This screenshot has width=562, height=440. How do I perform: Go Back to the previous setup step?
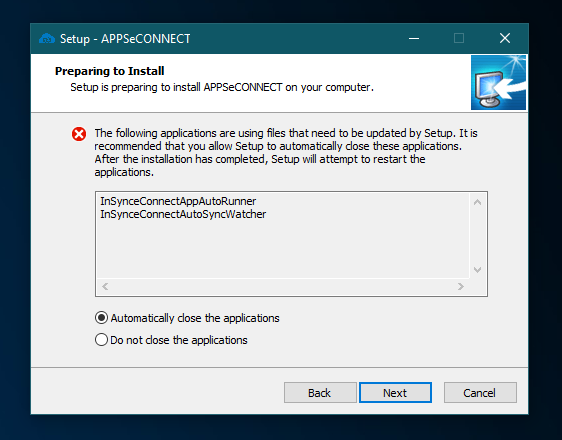point(320,393)
